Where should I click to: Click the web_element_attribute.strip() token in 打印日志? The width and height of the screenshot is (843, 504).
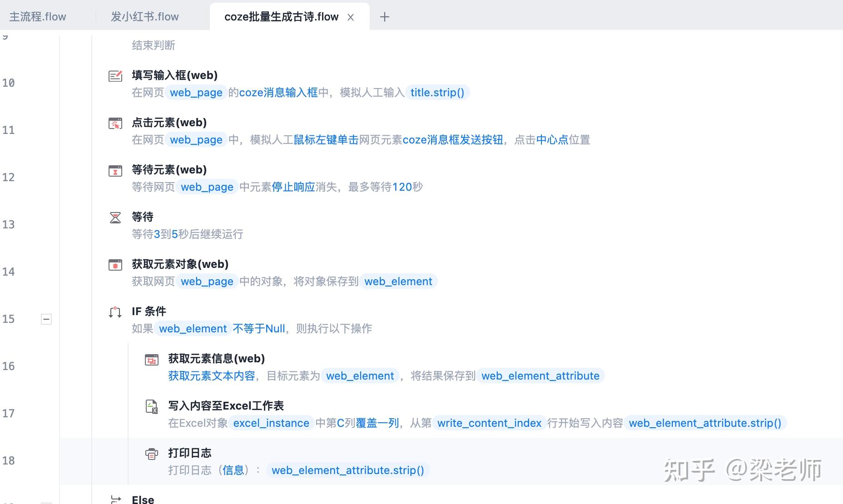348,470
